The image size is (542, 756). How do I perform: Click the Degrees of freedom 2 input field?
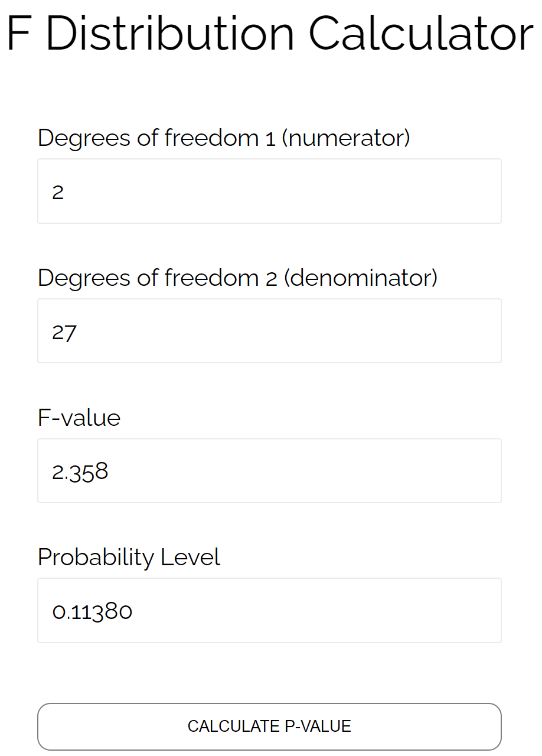point(269,331)
